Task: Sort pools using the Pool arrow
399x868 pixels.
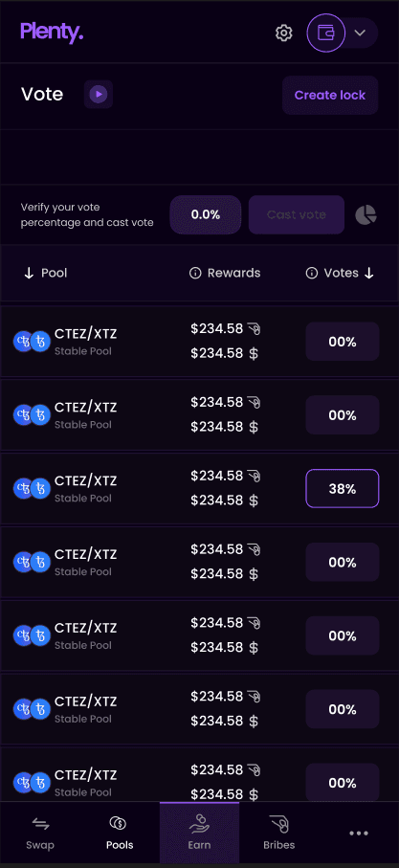Action: pos(30,273)
